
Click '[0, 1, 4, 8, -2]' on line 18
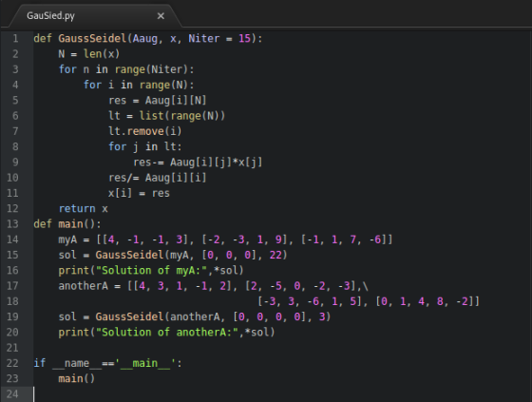[425, 301]
